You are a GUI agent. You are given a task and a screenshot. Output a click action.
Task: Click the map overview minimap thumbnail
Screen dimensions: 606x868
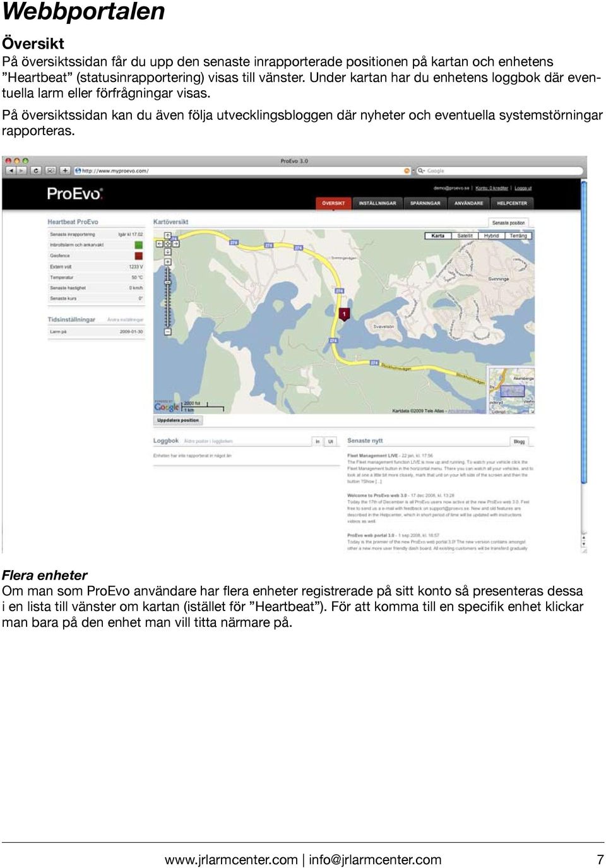tap(512, 391)
